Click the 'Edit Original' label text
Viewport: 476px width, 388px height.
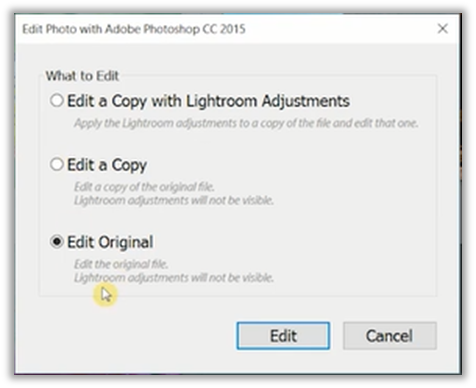[x=110, y=242]
